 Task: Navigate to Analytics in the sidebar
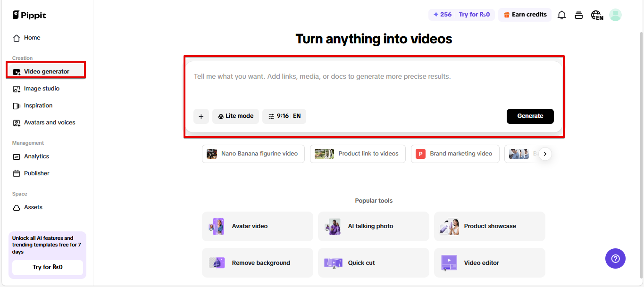[x=36, y=156]
